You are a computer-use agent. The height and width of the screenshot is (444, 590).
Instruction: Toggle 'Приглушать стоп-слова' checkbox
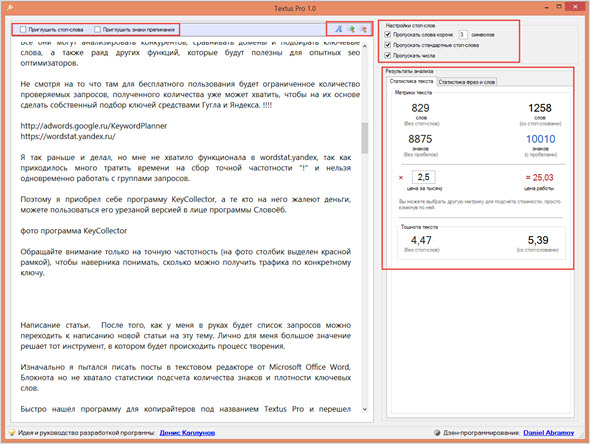coord(23,29)
